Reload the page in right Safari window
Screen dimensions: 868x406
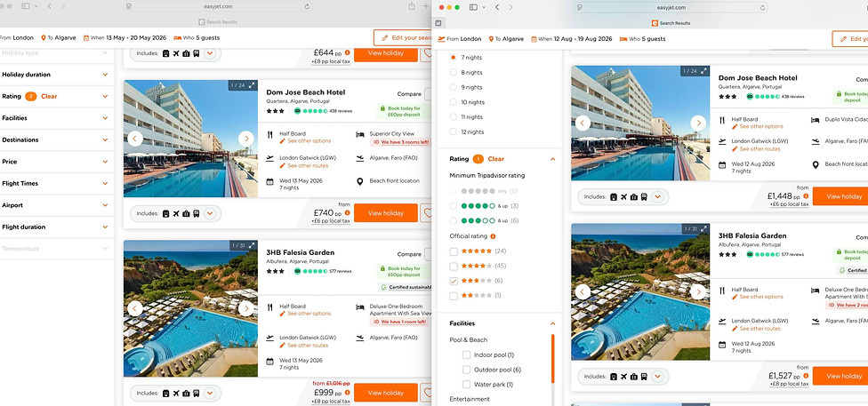tap(762, 7)
